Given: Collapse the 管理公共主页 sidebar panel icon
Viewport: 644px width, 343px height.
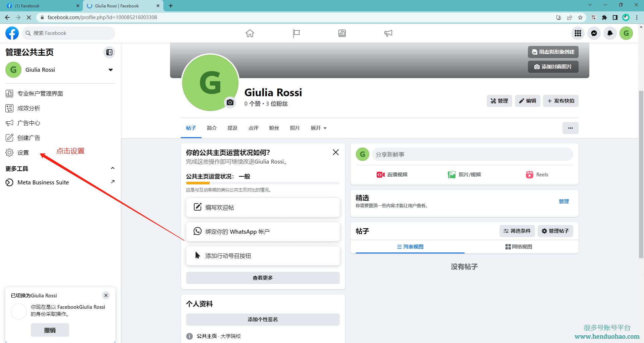Looking at the screenshot, I should (109, 52).
